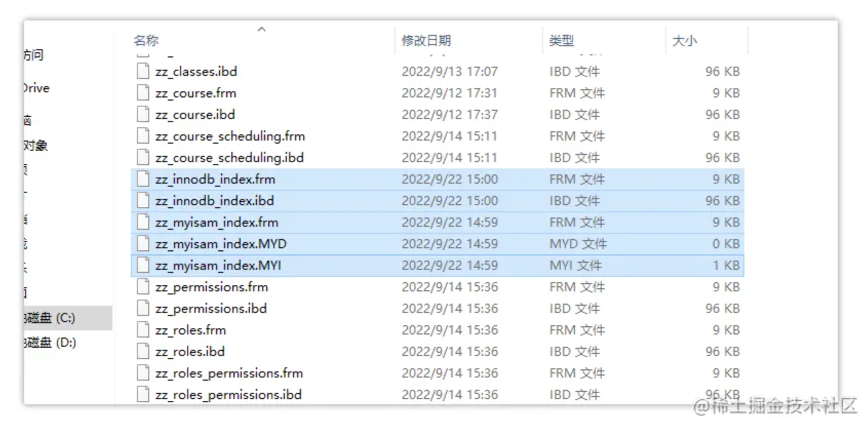
Task: Click the 0 KB size of zz_myisam_index.MYD
Action: tap(726, 244)
